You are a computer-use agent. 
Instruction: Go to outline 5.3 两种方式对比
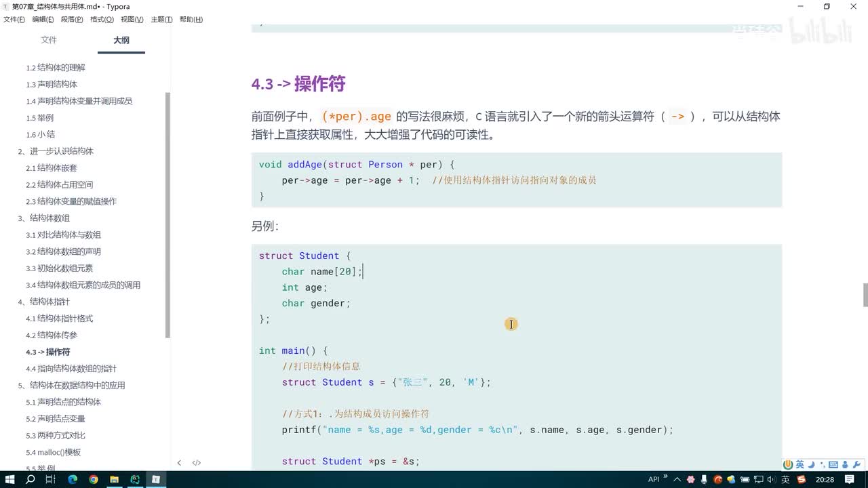56,435
